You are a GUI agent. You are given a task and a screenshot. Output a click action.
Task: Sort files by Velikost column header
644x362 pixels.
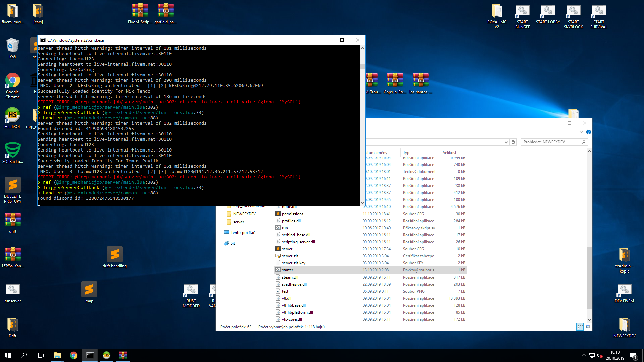pos(449,152)
